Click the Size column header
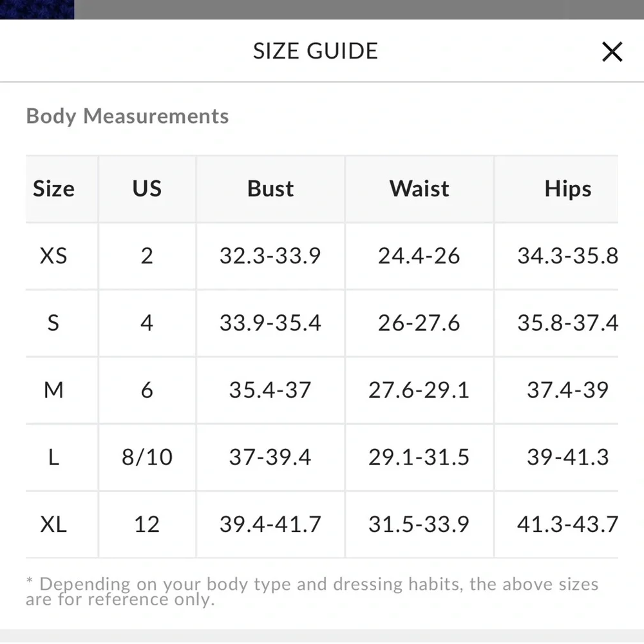The width and height of the screenshot is (644, 644). [53, 189]
